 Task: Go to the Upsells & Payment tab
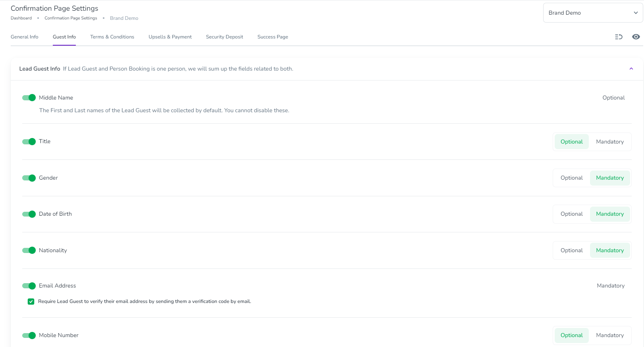pyautogui.click(x=170, y=37)
